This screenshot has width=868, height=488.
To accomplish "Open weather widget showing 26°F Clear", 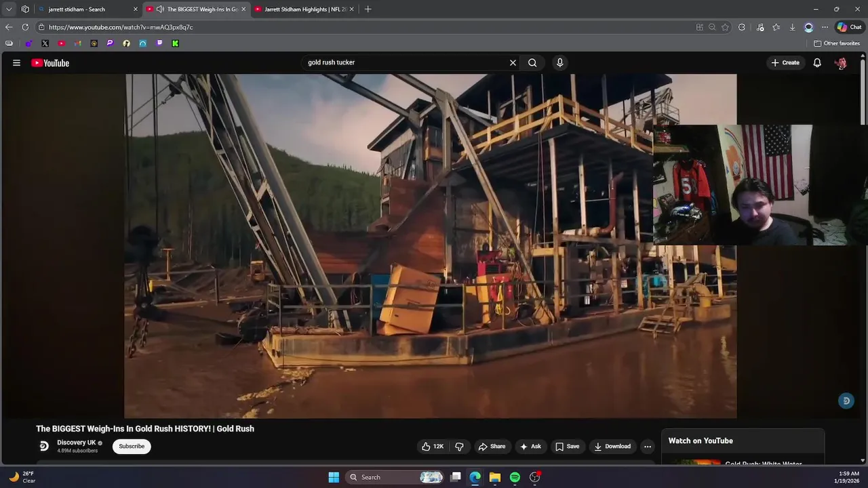I will point(21,477).
